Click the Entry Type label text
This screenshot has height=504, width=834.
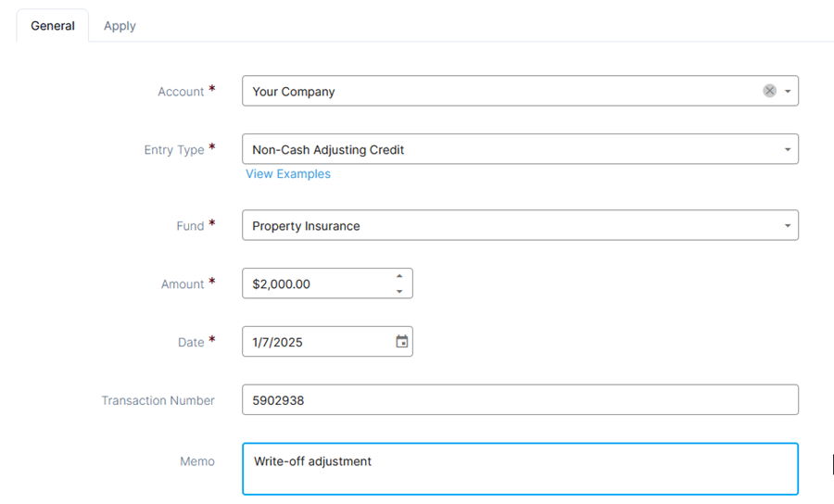click(174, 150)
